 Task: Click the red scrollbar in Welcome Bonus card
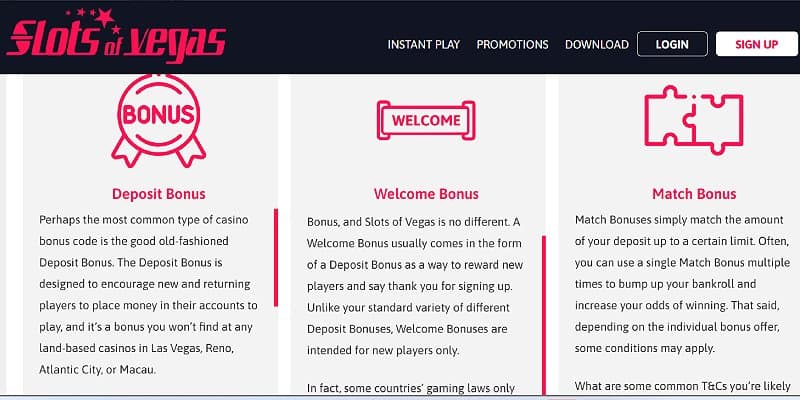[x=543, y=315]
